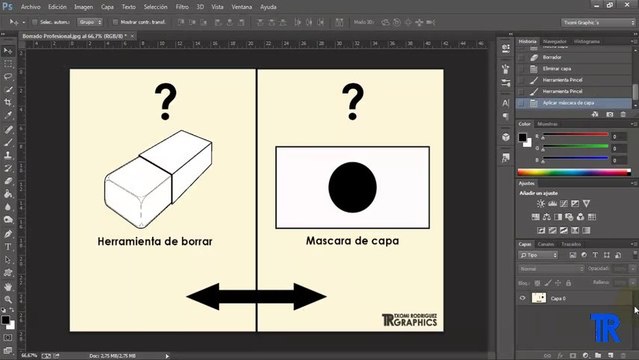Toggle Quick Mask mode button

[x=8, y=338]
